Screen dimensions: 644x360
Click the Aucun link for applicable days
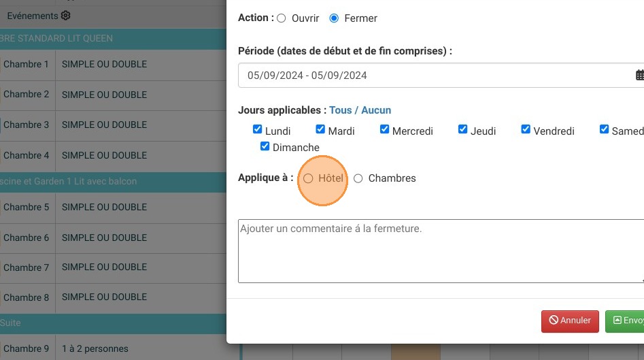click(376, 110)
